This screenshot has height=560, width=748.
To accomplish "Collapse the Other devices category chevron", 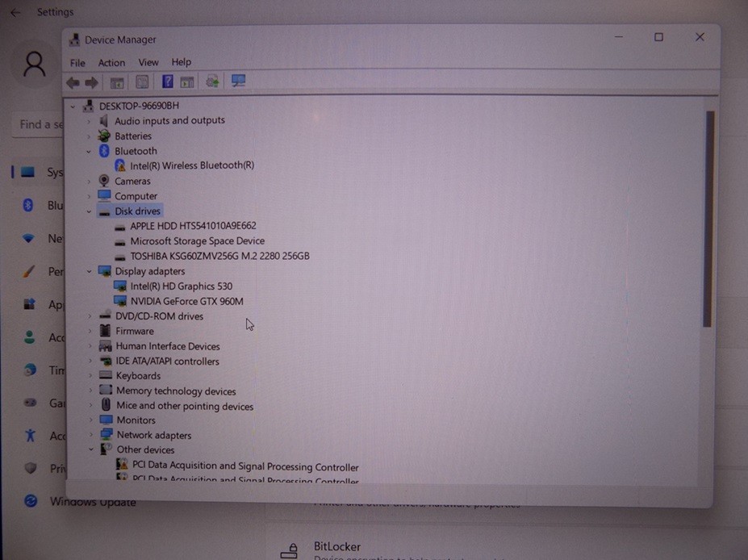I will coord(90,449).
